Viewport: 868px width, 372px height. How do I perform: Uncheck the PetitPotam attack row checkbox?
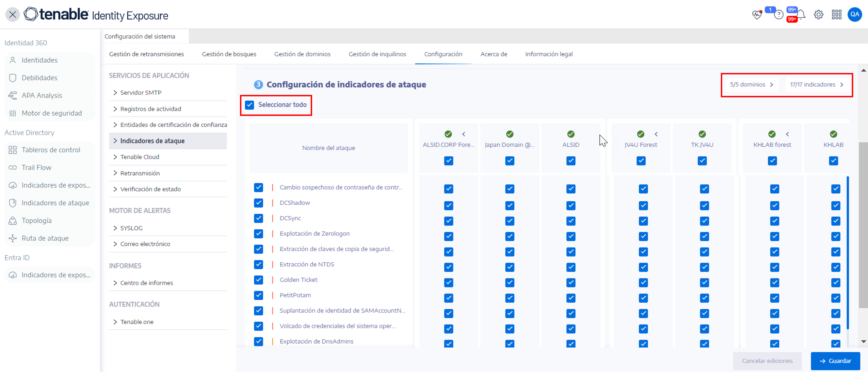click(x=258, y=295)
